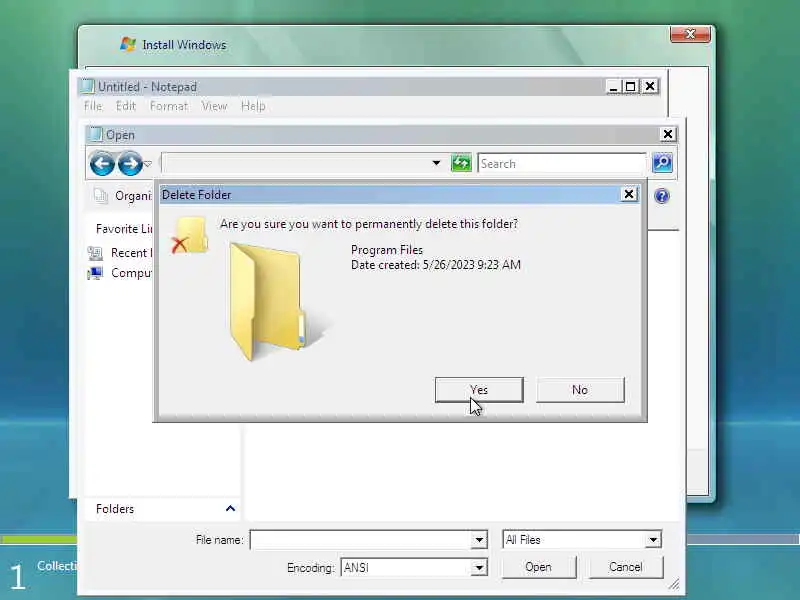The image size is (800, 600).
Task: Decline deletion by clicking No
Action: (x=580, y=390)
